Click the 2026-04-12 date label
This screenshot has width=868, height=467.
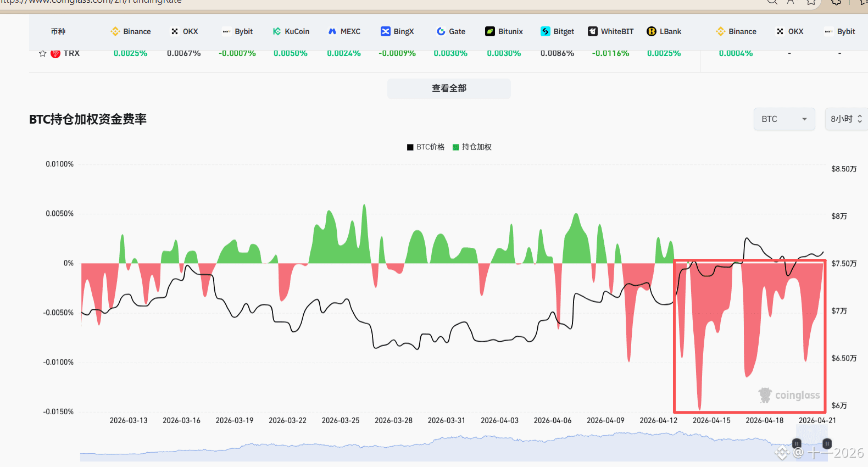pyautogui.click(x=659, y=420)
